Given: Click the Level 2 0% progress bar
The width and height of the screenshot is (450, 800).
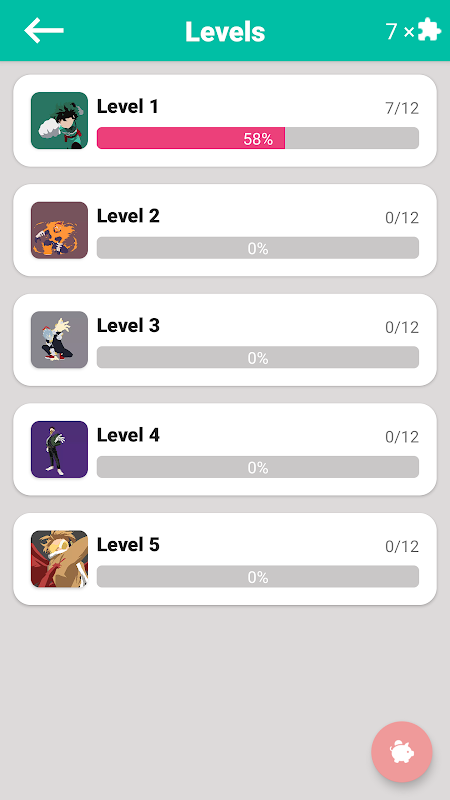Looking at the screenshot, I should pos(258,248).
